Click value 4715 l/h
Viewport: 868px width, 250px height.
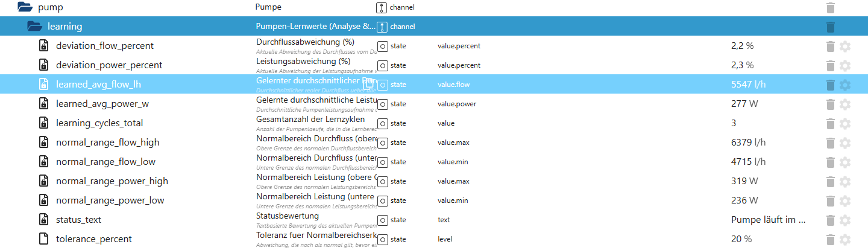[748, 162]
